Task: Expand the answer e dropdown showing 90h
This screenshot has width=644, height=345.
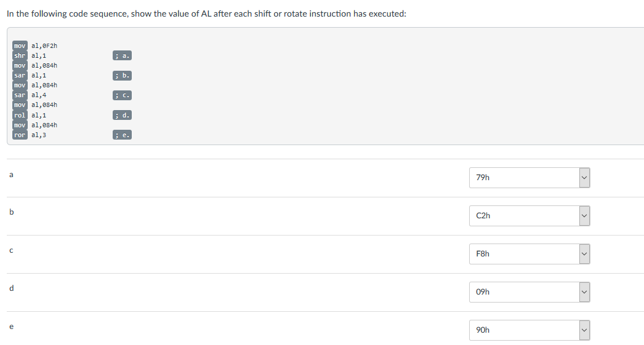Action: point(529,330)
